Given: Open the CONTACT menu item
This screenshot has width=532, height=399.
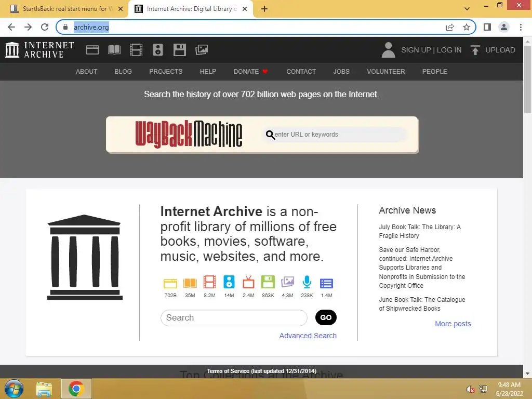Looking at the screenshot, I should (301, 72).
